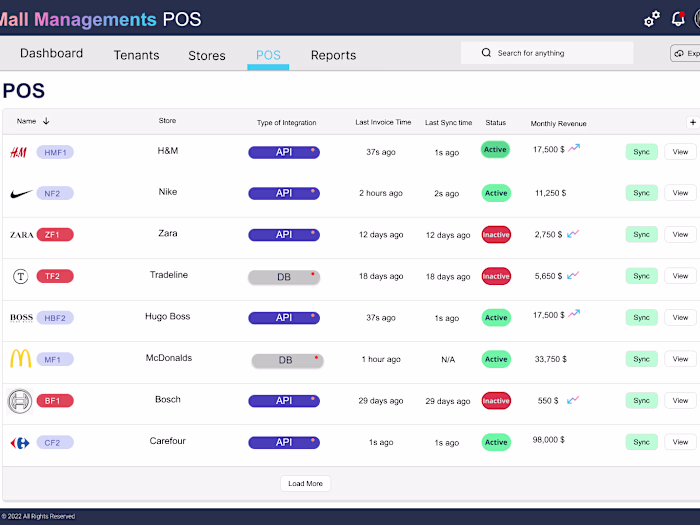This screenshot has width=700, height=525.
Task: Click H&M revenue trend arrow
Action: [x=575, y=148]
